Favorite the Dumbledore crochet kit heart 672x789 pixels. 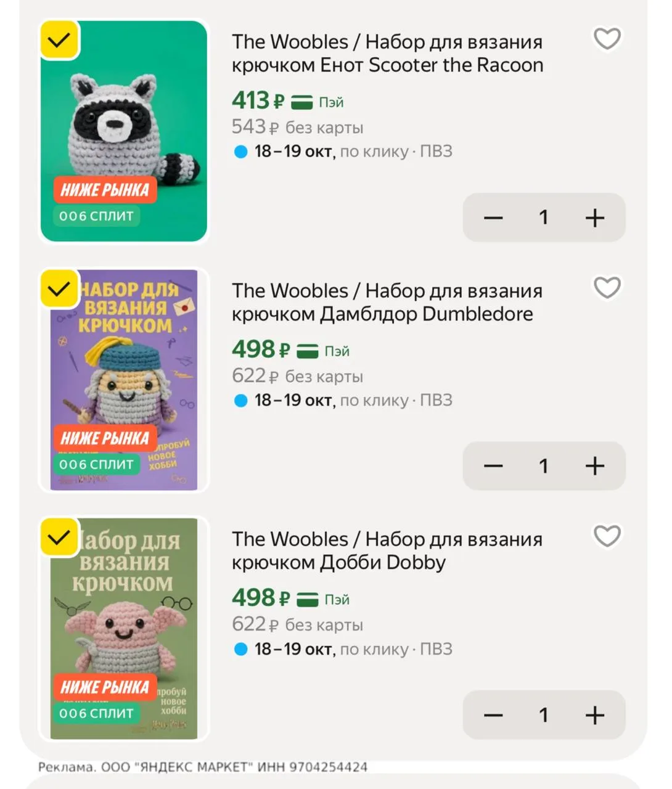click(607, 288)
